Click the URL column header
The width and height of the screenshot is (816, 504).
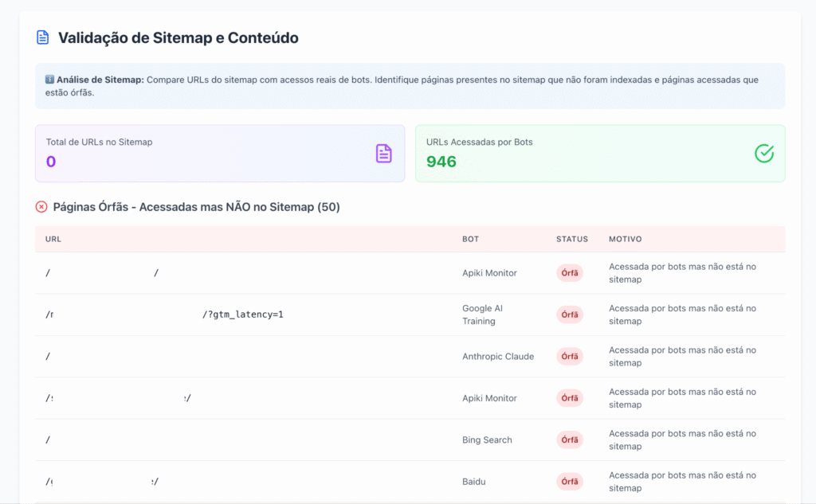click(x=53, y=239)
